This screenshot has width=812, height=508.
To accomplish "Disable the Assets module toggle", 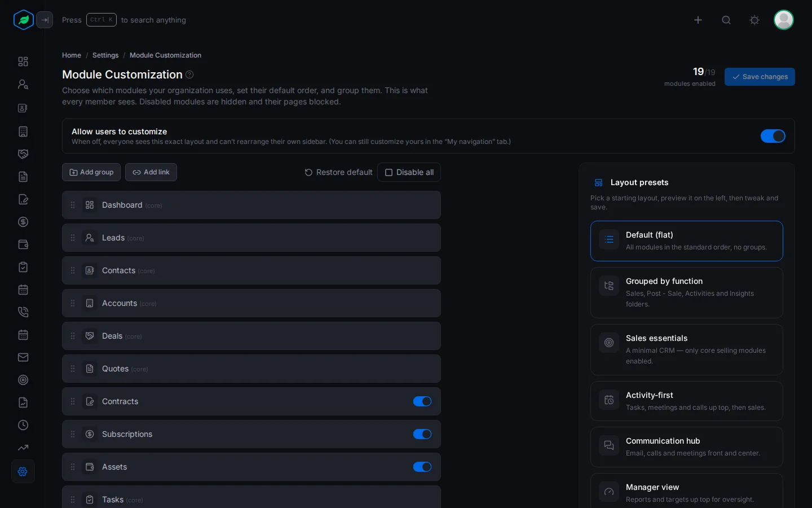I will (x=422, y=467).
